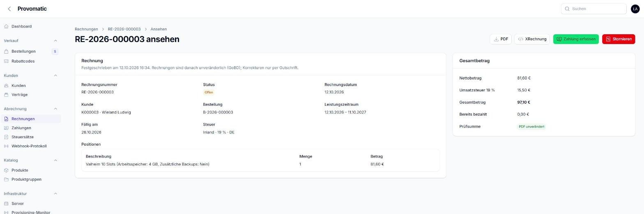Click the RE-2026-000003 breadcrumb link

tap(124, 29)
